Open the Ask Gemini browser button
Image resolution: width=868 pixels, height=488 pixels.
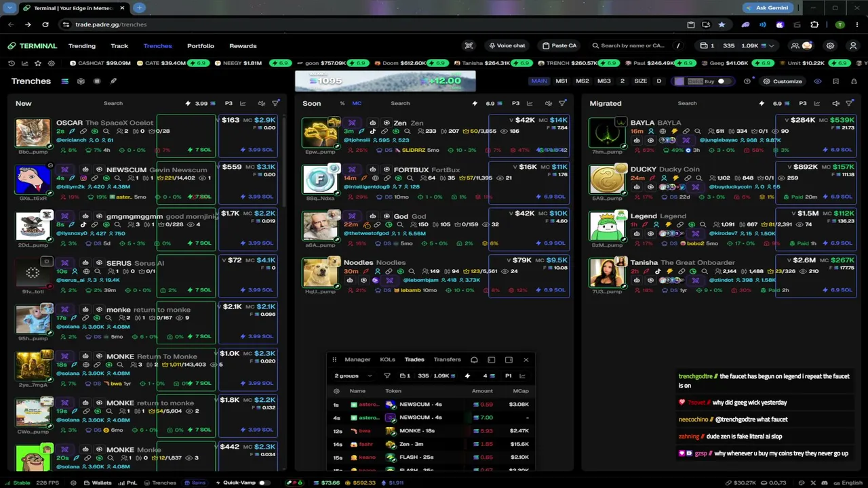click(x=766, y=7)
